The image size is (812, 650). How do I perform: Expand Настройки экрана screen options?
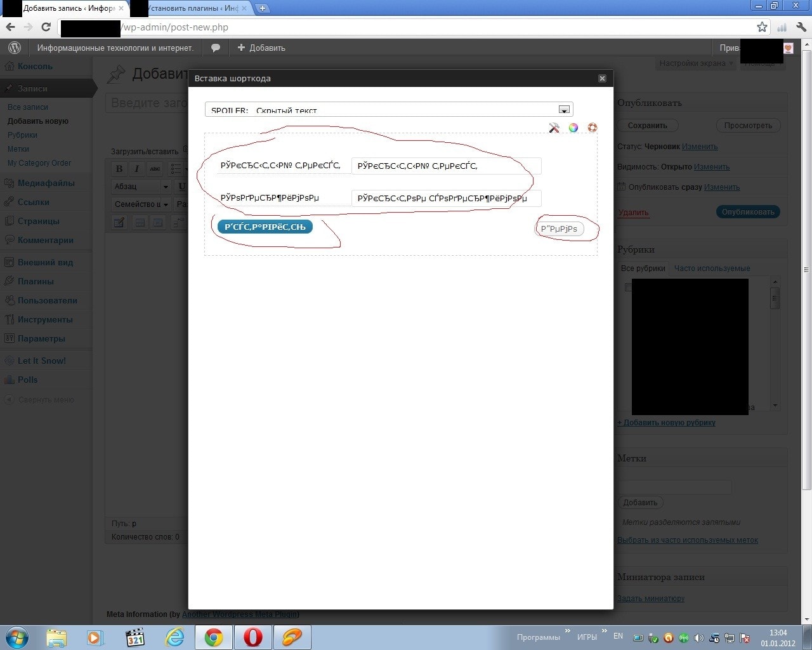(696, 63)
